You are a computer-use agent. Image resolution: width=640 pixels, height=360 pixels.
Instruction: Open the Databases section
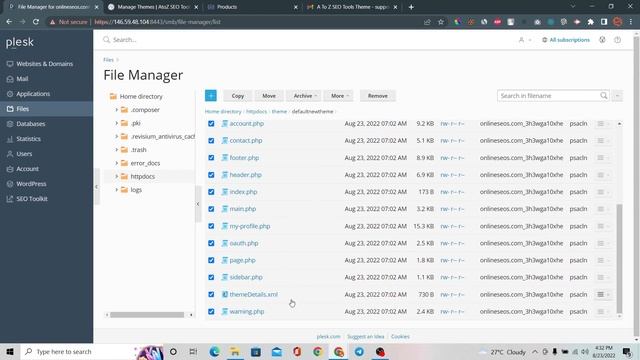[31, 124]
